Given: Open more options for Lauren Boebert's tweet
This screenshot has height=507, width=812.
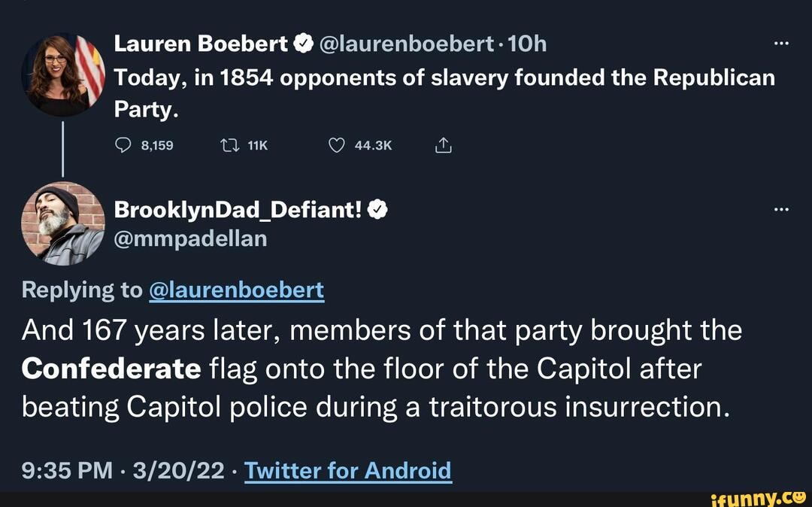Looking at the screenshot, I should click(780, 44).
